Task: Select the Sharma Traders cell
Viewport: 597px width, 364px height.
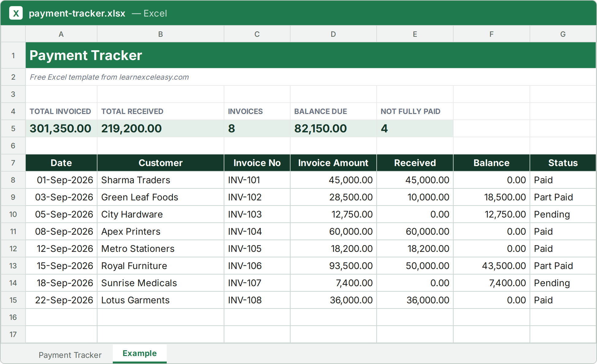Action: pyautogui.click(x=161, y=180)
